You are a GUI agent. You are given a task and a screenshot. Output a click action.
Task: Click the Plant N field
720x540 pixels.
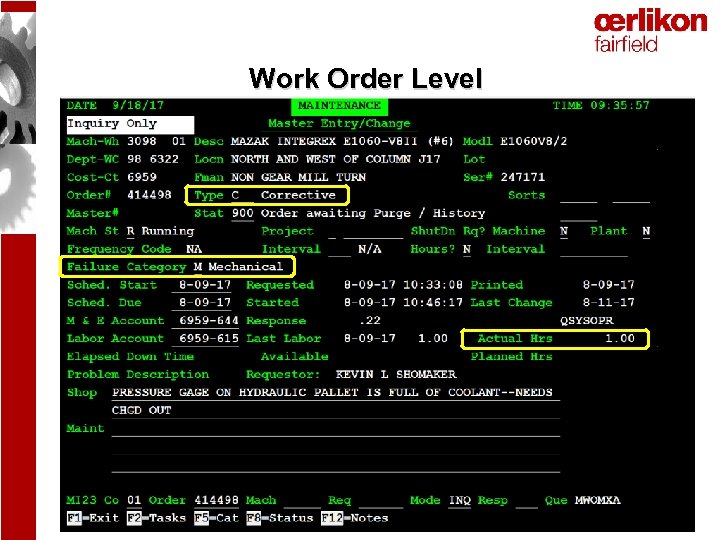(x=646, y=231)
